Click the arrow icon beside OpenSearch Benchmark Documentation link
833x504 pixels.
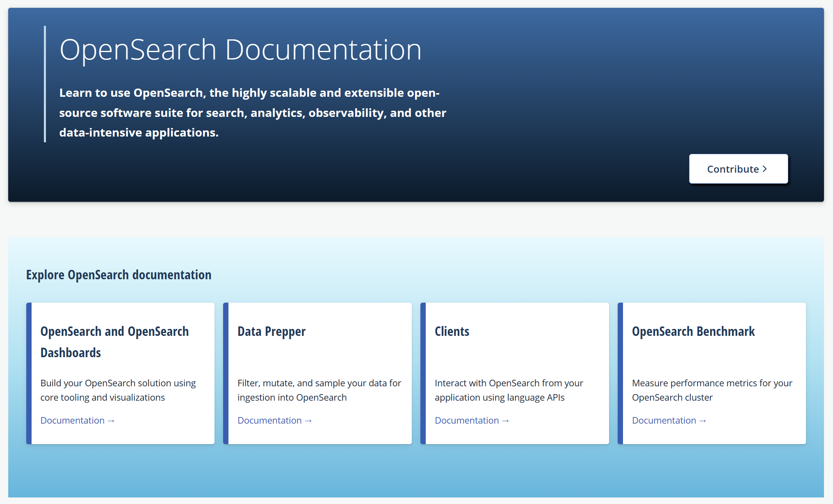tap(703, 420)
